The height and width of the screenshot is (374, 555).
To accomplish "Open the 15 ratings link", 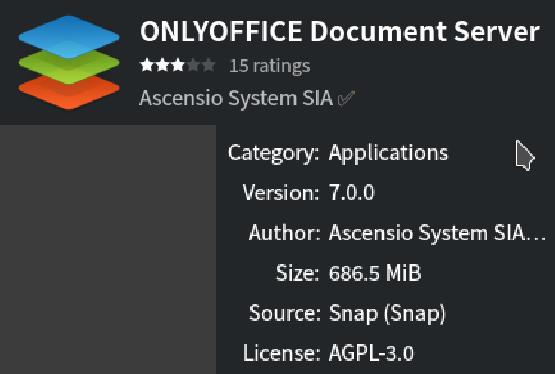I will [270, 66].
